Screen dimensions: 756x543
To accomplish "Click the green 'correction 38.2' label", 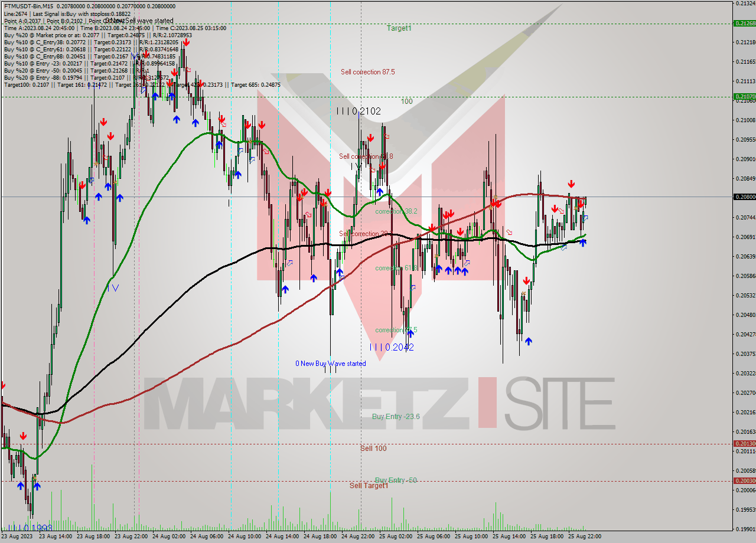I will (x=396, y=211).
